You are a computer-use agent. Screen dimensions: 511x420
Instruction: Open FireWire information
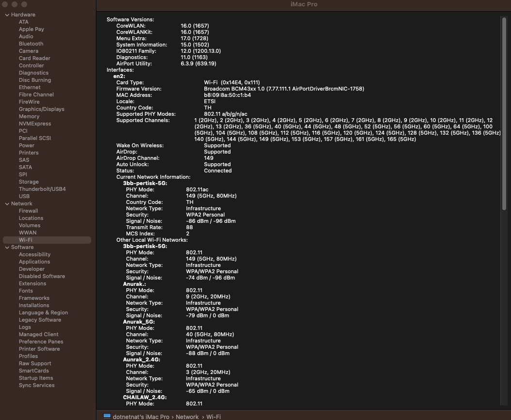29,102
